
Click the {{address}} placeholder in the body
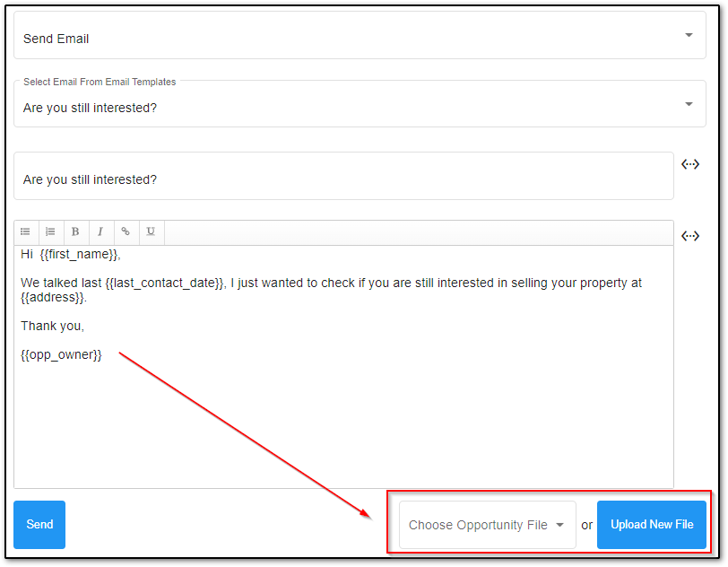[x=52, y=297]
